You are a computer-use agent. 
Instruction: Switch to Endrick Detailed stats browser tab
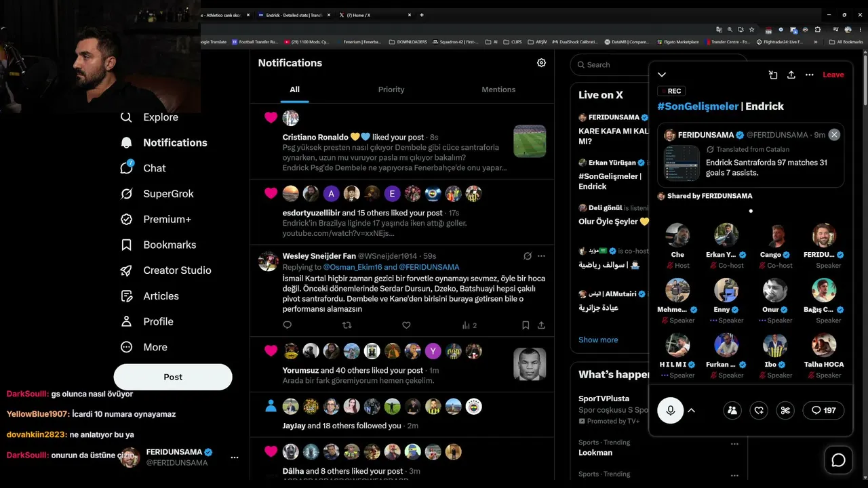(x=292, y=15)
